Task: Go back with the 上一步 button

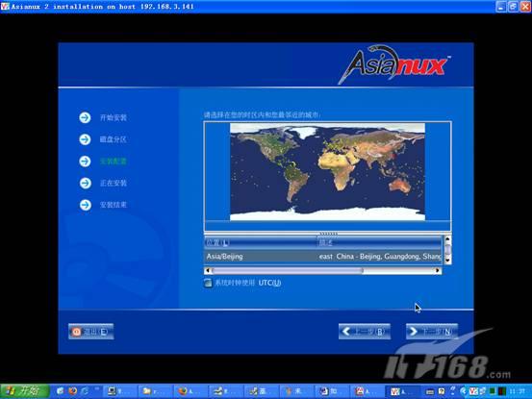Action: click(x=365, y=331)
